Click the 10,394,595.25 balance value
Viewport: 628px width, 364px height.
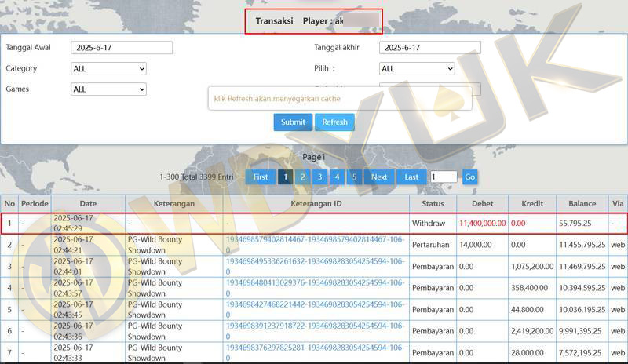coord(582,288)
